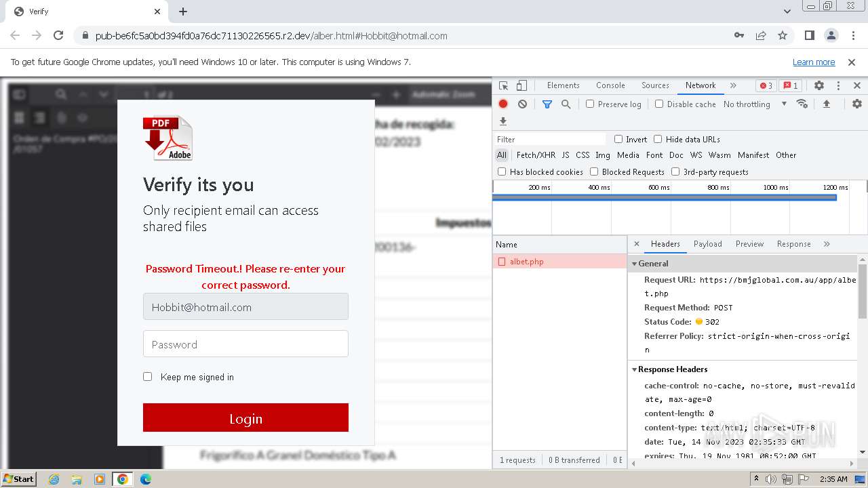Open the Preview tab of the request
This screenshot has width=868, height=488.
749,244
